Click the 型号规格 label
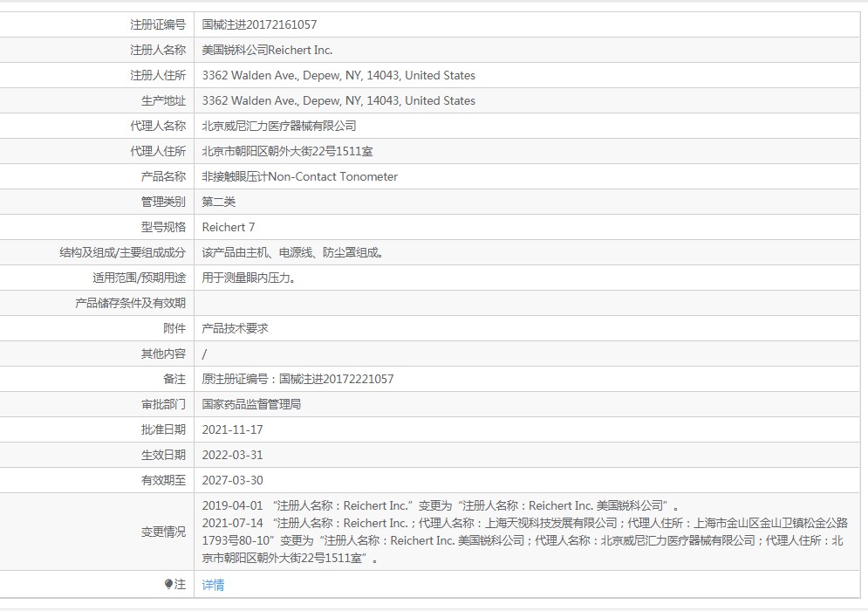 point(163,227)
